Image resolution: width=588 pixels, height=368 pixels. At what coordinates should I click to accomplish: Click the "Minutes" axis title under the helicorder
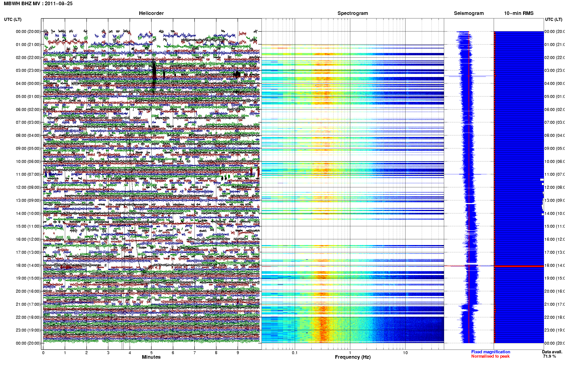click(151, 357)
